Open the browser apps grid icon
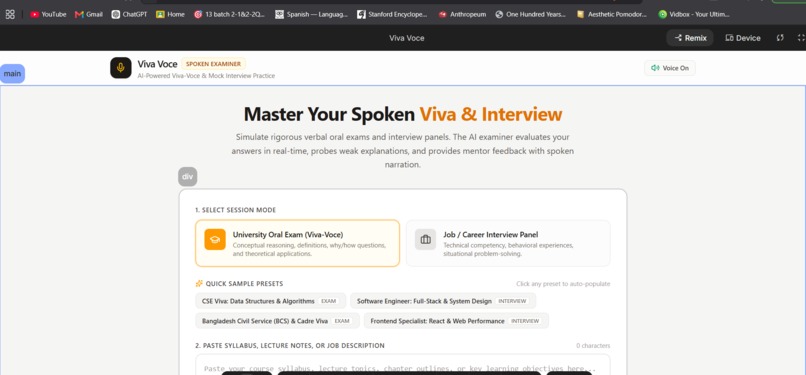This screenshot has width=806, height=375. [x=10, y=14]
